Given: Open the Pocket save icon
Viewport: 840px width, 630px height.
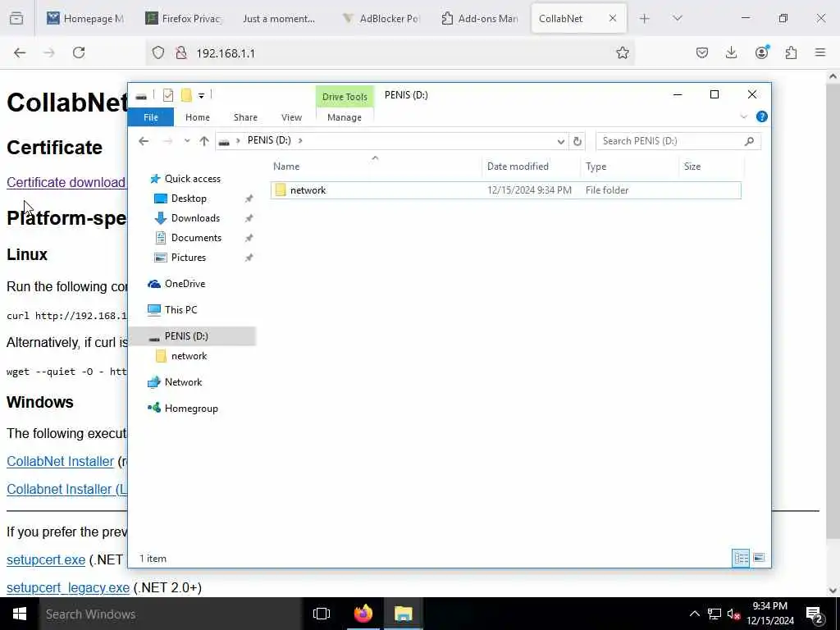Looking at the screenshot, I should (702, 52).
